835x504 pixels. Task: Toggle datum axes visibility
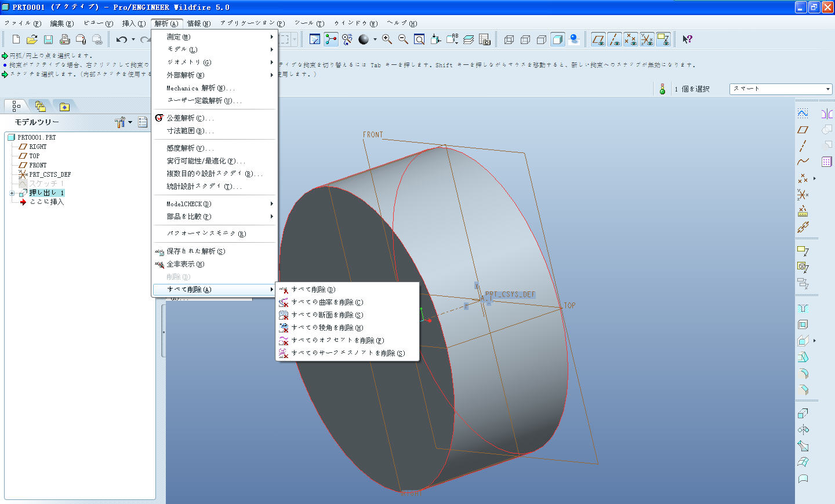(615, 39)
